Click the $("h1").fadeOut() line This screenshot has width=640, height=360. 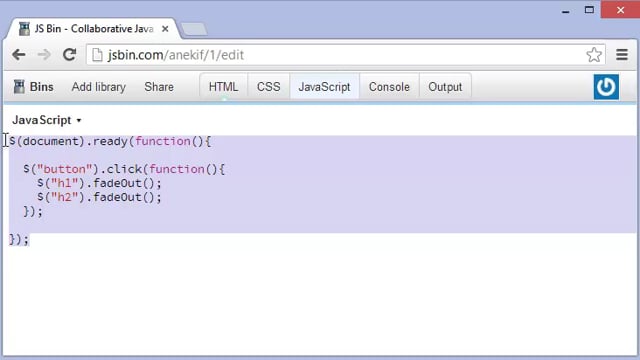[99, 183]
